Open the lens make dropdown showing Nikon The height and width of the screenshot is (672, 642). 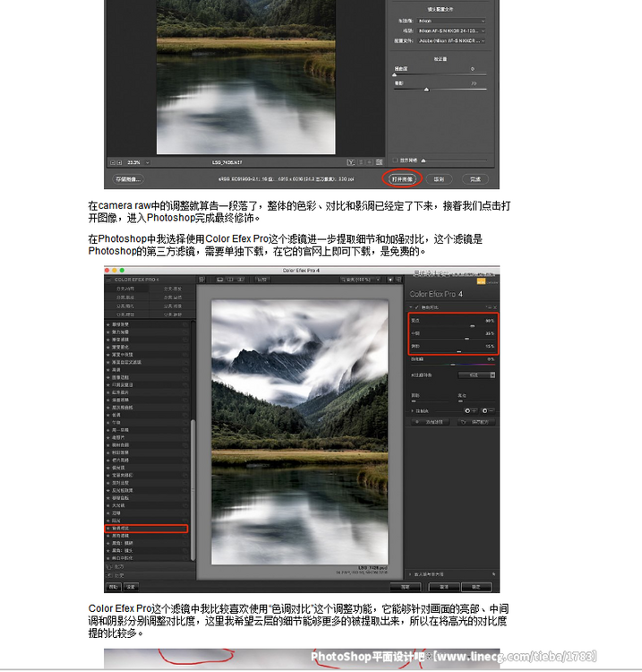click(x=452, y=21)
